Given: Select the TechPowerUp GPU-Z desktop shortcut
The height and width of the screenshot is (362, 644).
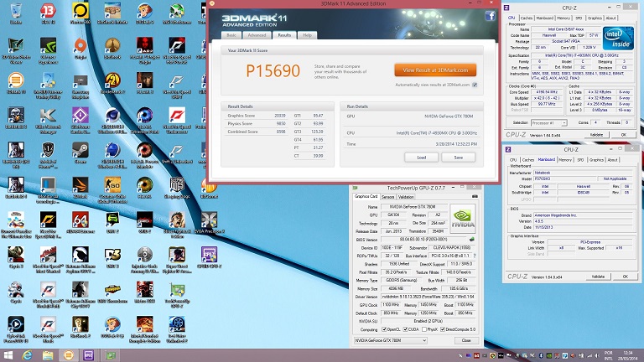Looking at the screenshot, I should pos(177,295).
